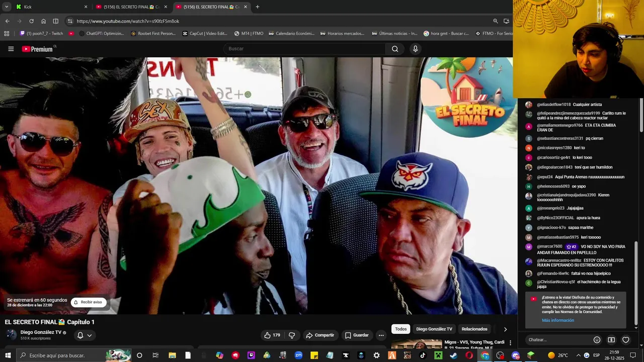This screenshot has width=644, height=362.
Task: Expand notification bell dropdown for channel
Action: pyautogui.click(x=85, y=335)
